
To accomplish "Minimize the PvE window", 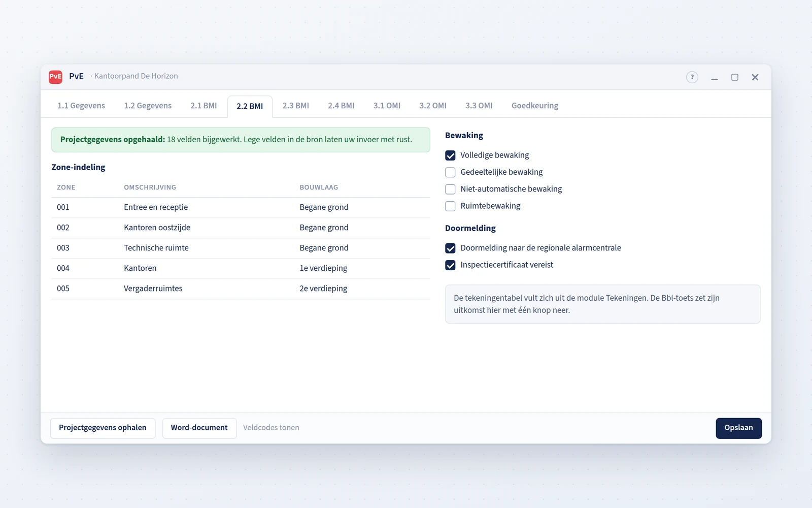I will click(715, 77).
